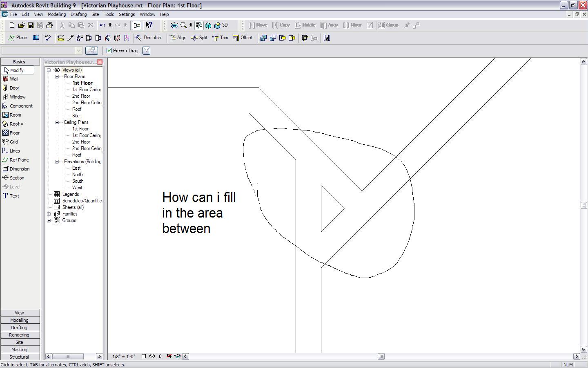Click the Print icon
Viewport: 588px width, 368px height.
(49, 25)
